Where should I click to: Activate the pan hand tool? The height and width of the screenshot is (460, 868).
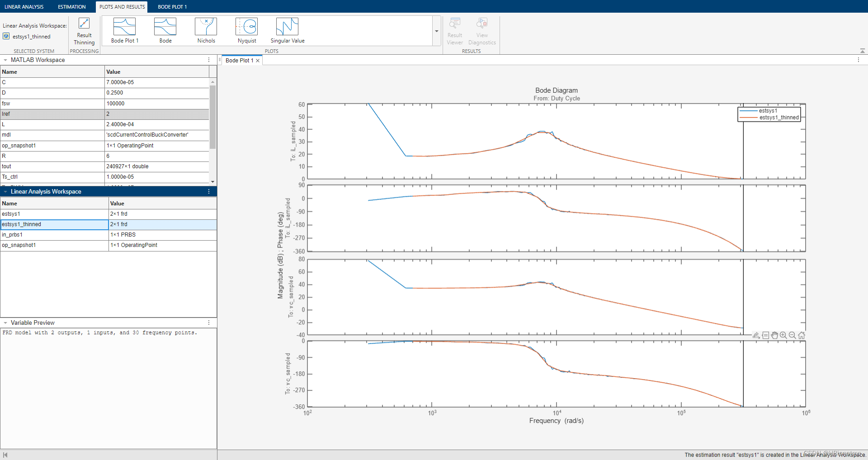(774, 335)
